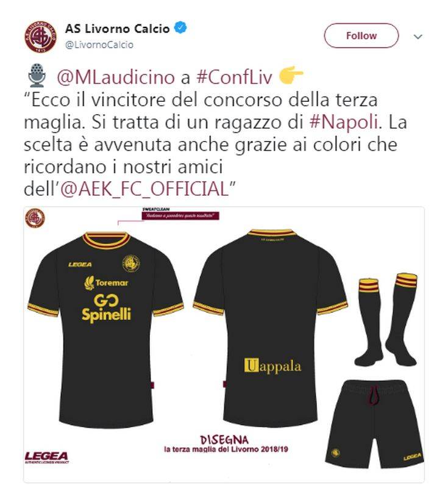The image size is (448, 485).
Task: Open the #Napoli hashtag
Action: (x=344, y=123)
